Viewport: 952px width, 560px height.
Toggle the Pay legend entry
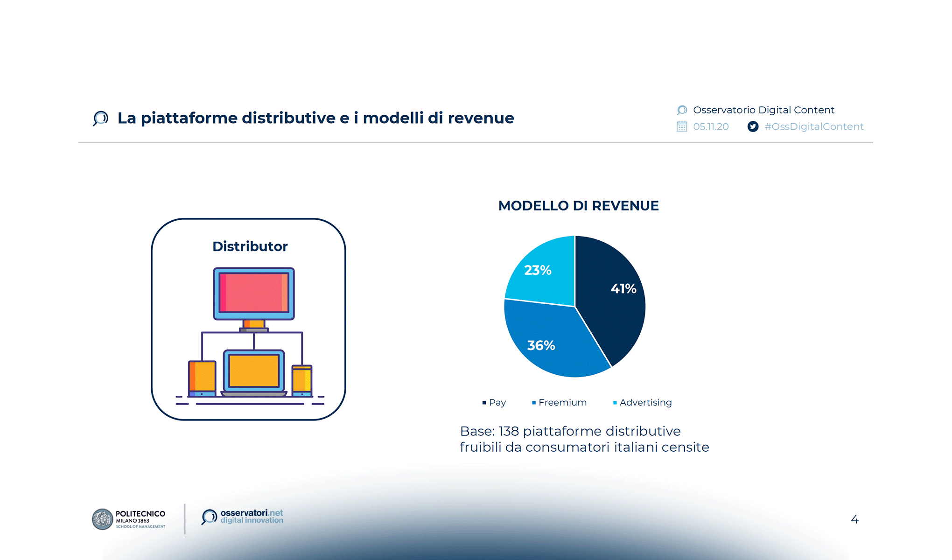tap(496, 402)
